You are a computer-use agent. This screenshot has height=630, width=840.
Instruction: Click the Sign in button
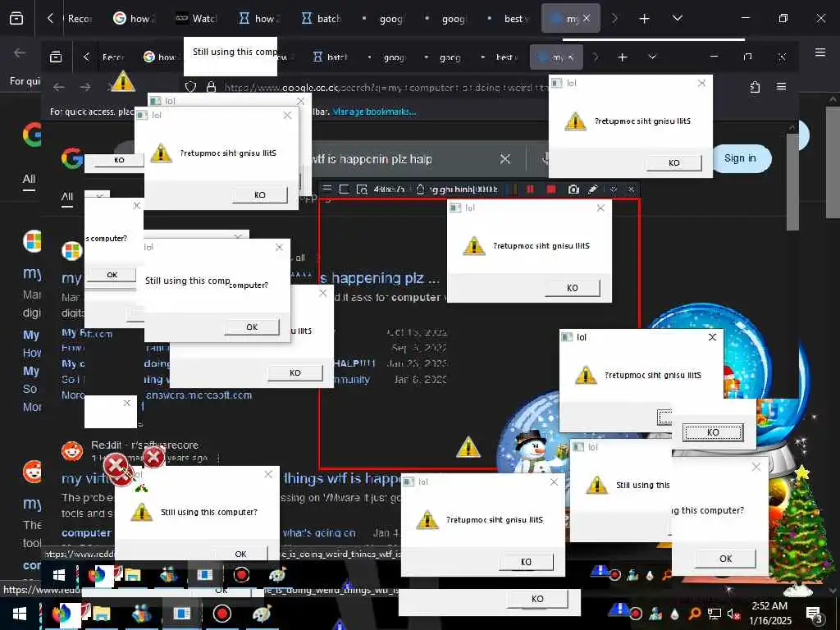click(x=740, y=158)
